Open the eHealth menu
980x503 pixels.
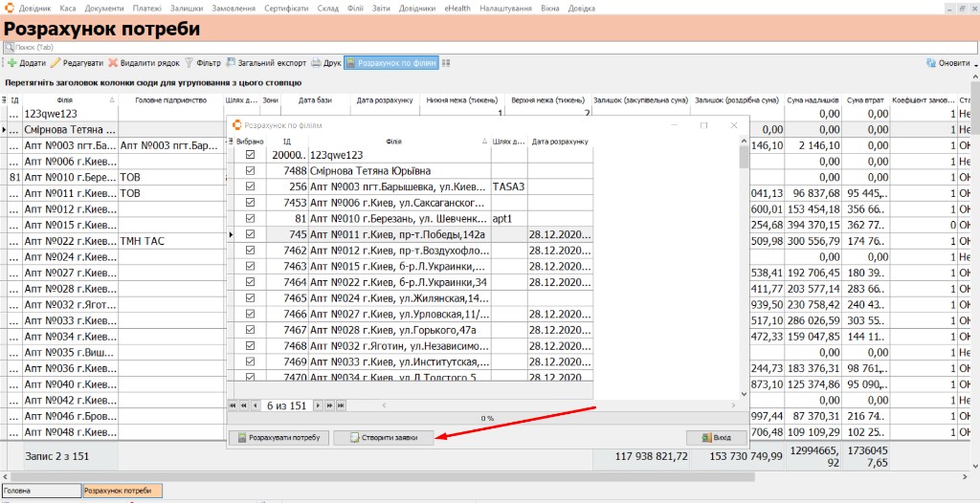point(458,9)
